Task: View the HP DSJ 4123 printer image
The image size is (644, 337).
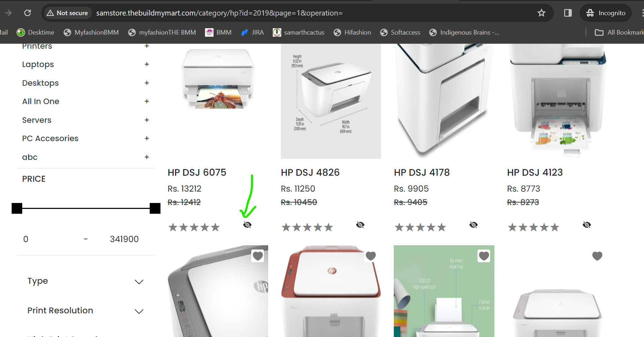Action: tap(557, 101)
